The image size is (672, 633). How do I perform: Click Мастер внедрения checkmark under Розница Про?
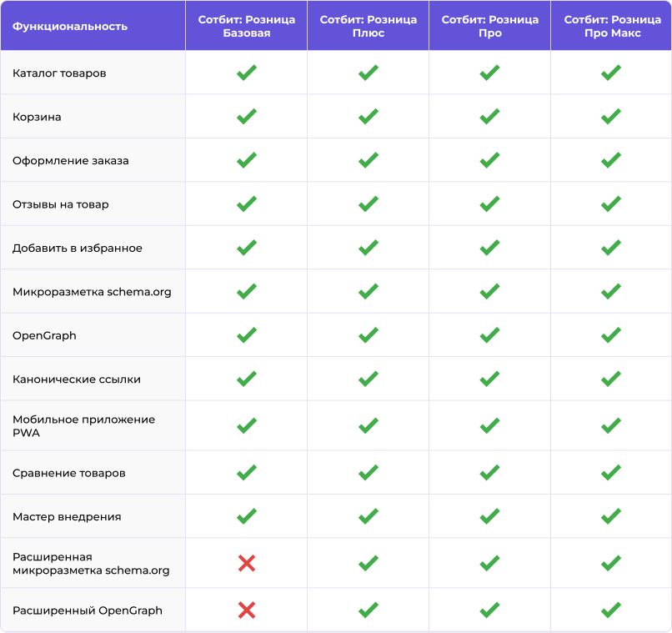pos(489,516)
